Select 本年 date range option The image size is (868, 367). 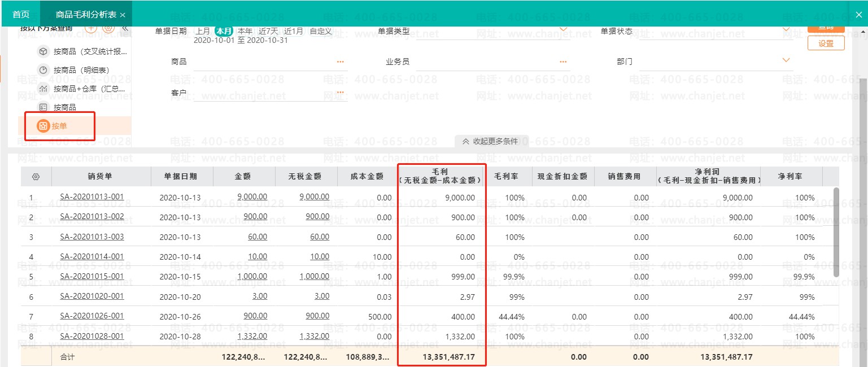pos(245,31)
